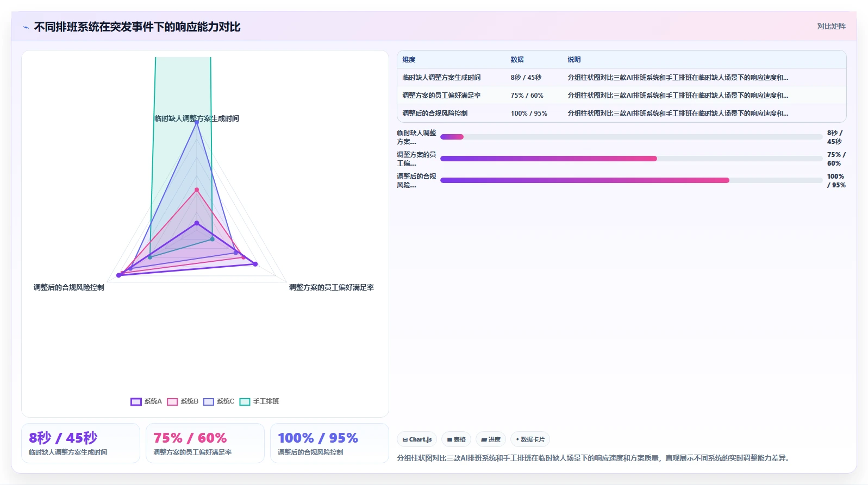Screen dimensions: 868x485
Task: Click the 维度 table column header
Action: click(409, 60)
